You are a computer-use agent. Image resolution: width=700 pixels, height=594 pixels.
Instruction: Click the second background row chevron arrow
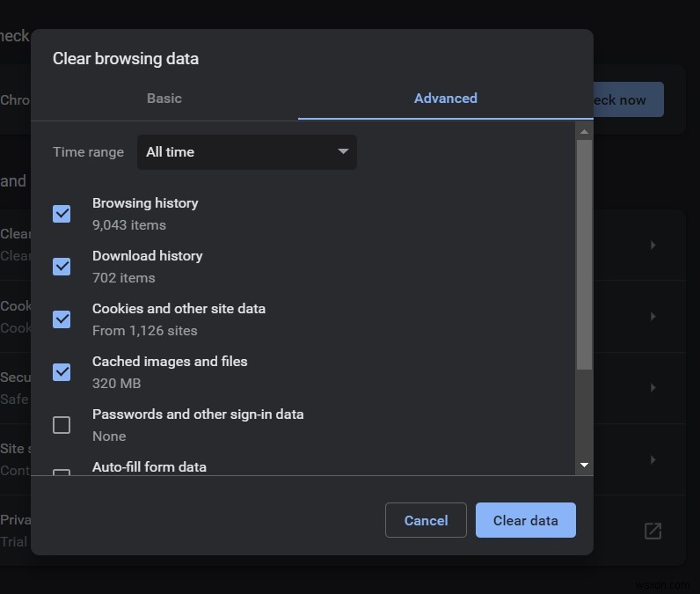[x=653, y=316]
